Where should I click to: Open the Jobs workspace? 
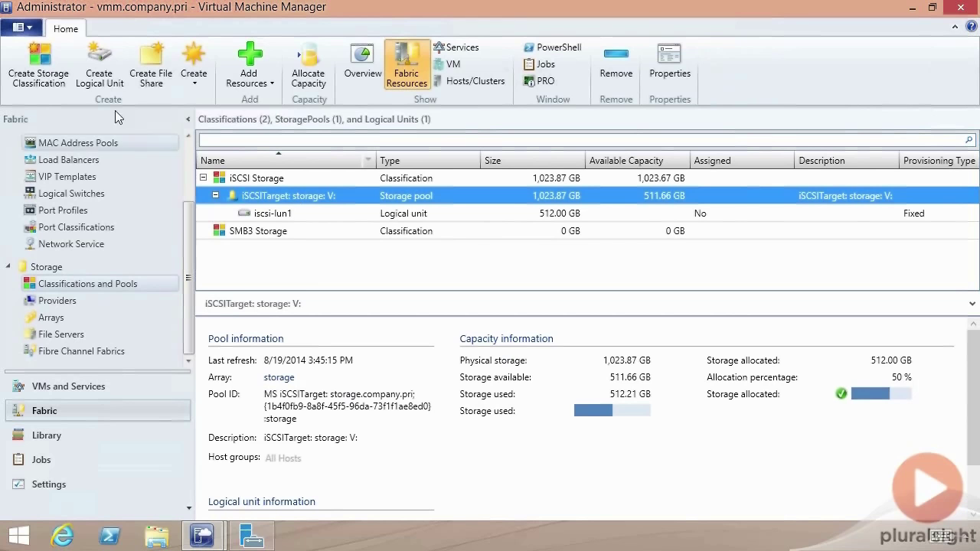[98, 460]
